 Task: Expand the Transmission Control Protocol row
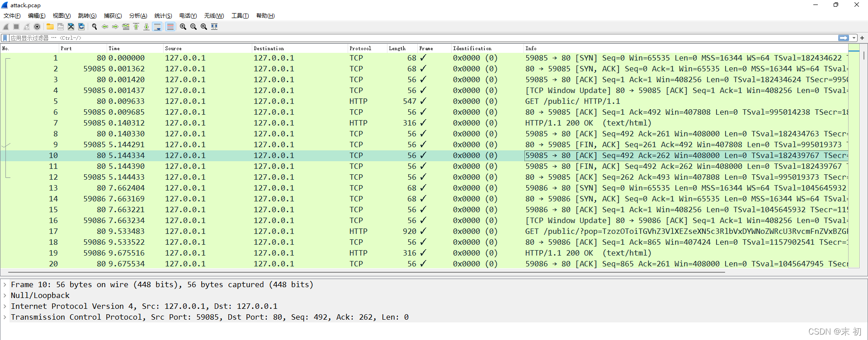click(x=5, y=317)
